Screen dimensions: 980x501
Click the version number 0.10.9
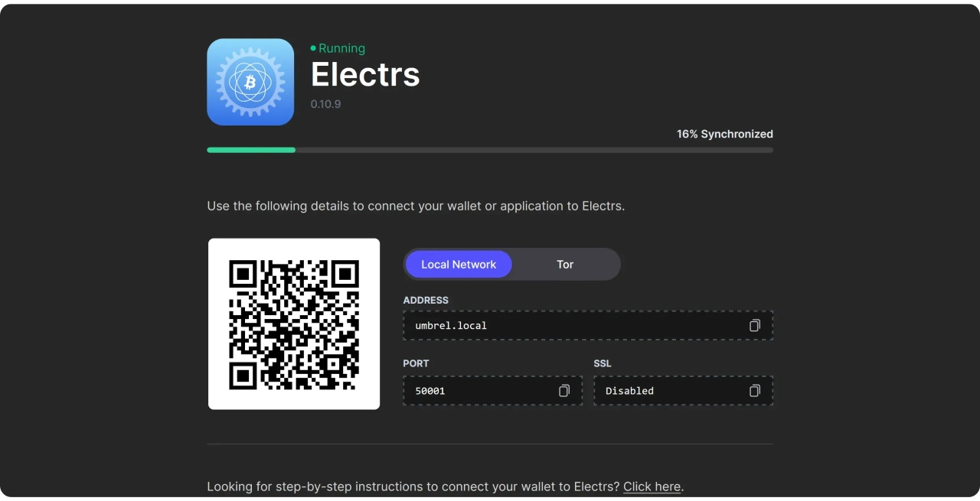(x=325, y=103)
